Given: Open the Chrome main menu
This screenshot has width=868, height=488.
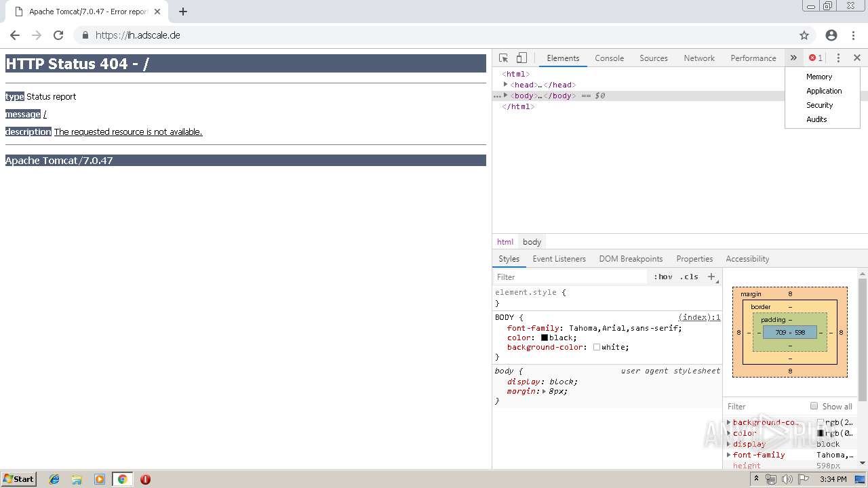Looking at the screenshot, I should click(x=853, y=35).
